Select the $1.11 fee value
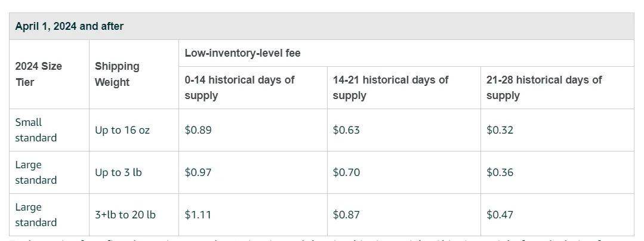 198,215
